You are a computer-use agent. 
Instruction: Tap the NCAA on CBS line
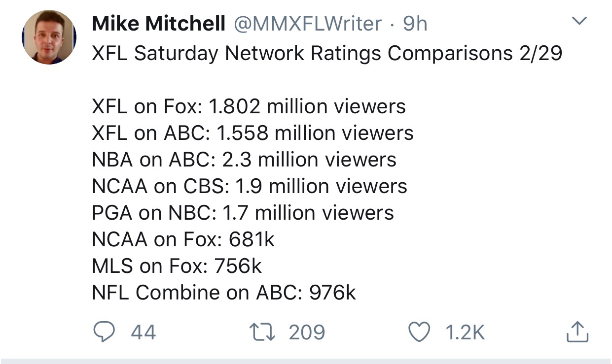coord(250,186)
